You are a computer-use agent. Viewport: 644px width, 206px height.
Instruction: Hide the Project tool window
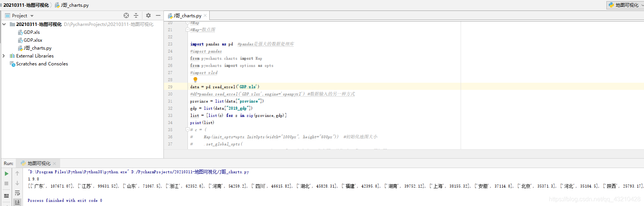pos(158,15)
